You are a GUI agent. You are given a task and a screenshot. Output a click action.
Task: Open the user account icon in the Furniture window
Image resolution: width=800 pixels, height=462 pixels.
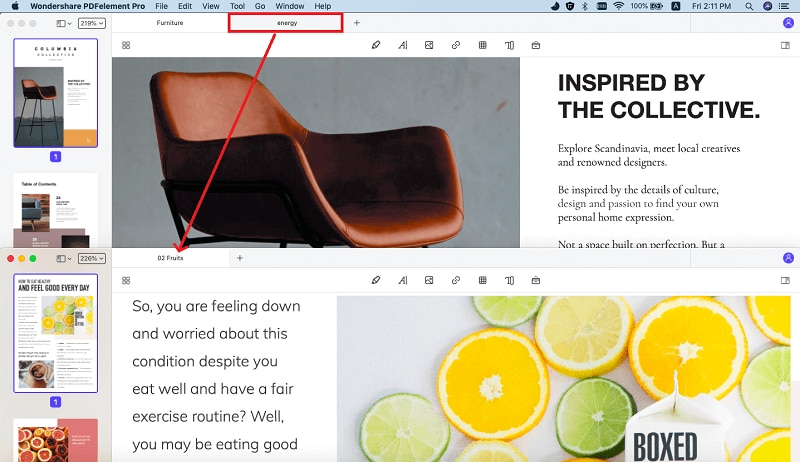point(788,23)
